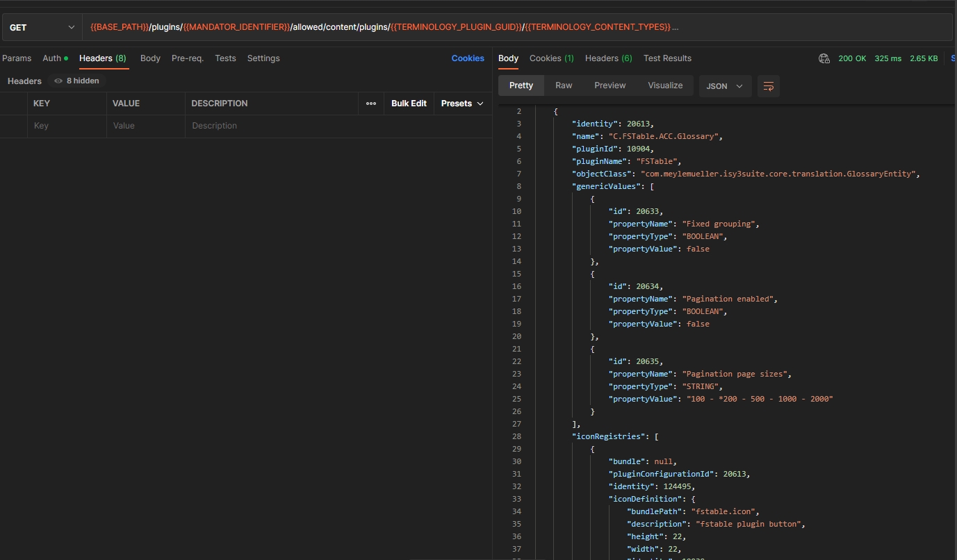957x560 pixels.
Task: Click the header Key input field
Action: [67, 126]
